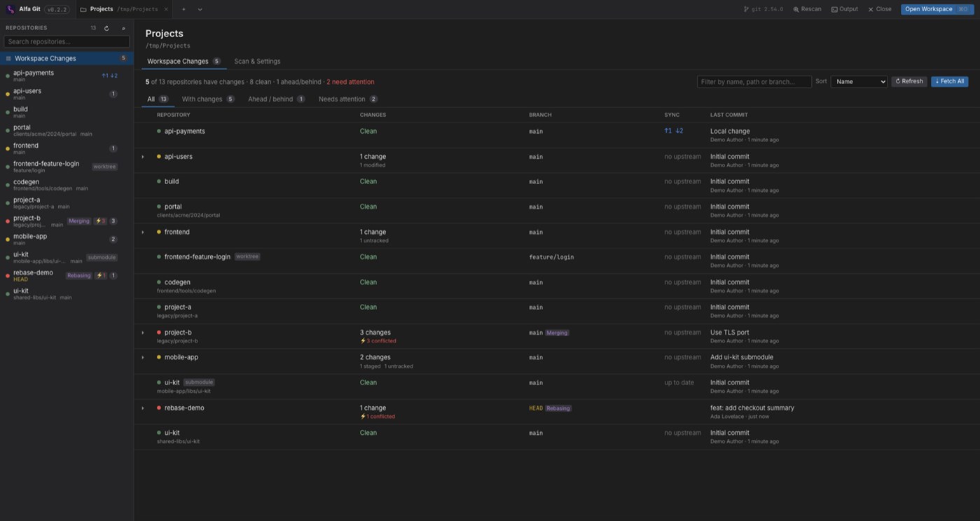Open the workspace tabs dropdown chevron
Image resolution: width=980 pixels, height=521 pixels.
click(x=200, y=9)
